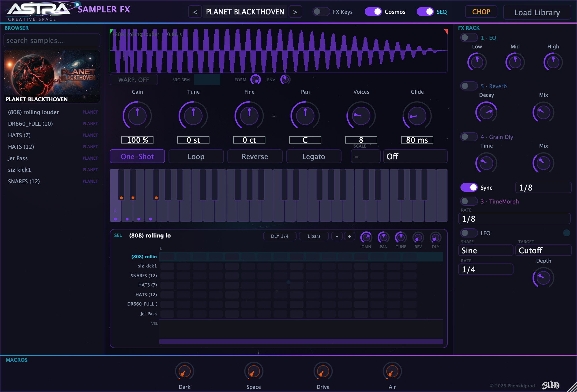Screen dimensions: 577x392
Task: Select Loop playback mode
Action: coord(196,156)
